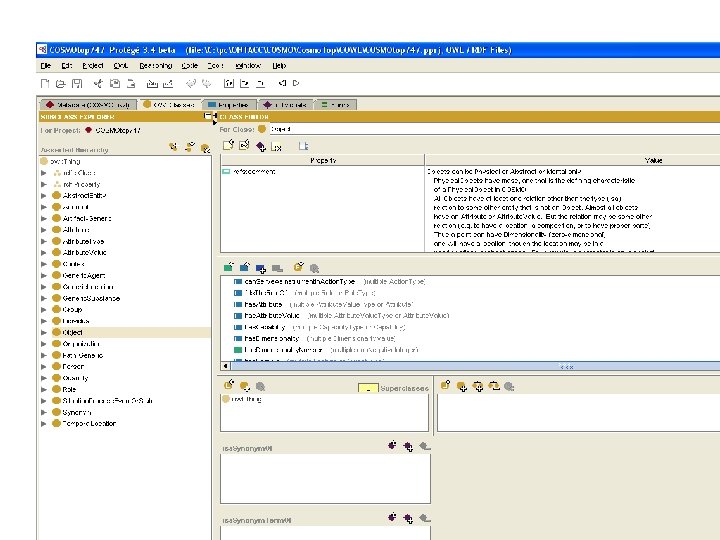Click the delete annotation icon in Class Editor
The height and width of the screenshot is (540, 720).
click(276, 146)
